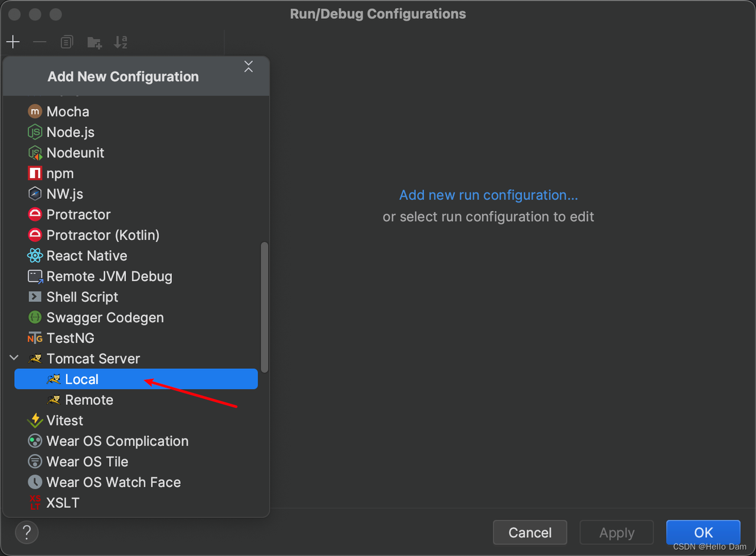Click the Vitest lightning icon
The height and width of the screenshot is (556, 756).
[x=35, y=420]
